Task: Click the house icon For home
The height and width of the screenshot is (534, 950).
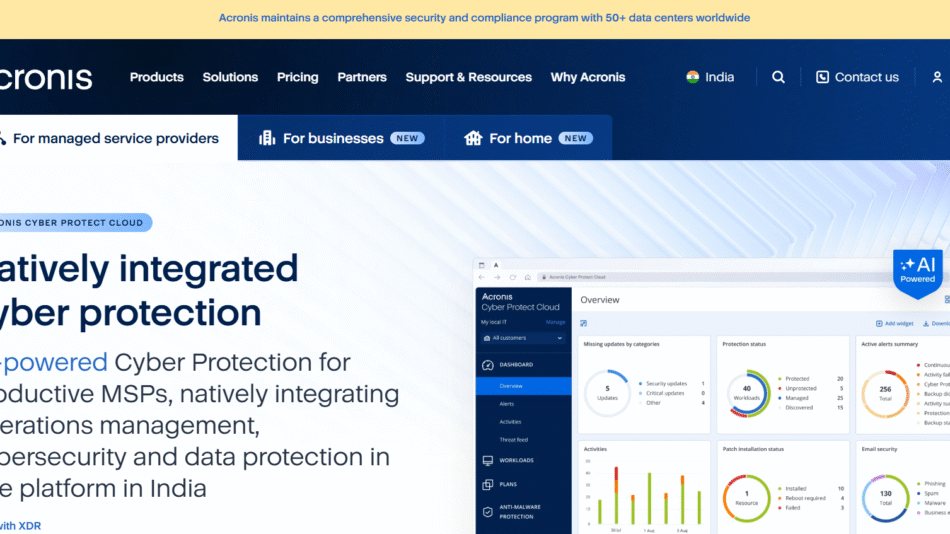Action: pos(473,138)
